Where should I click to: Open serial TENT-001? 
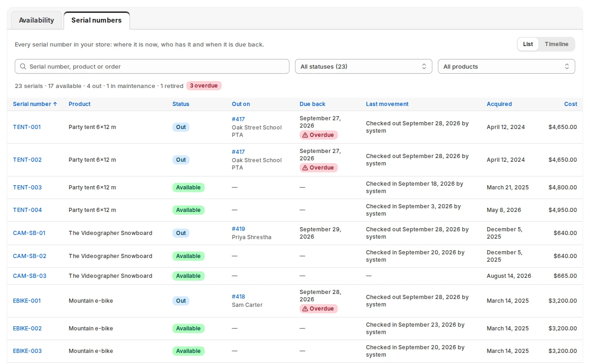coord(27,127)
